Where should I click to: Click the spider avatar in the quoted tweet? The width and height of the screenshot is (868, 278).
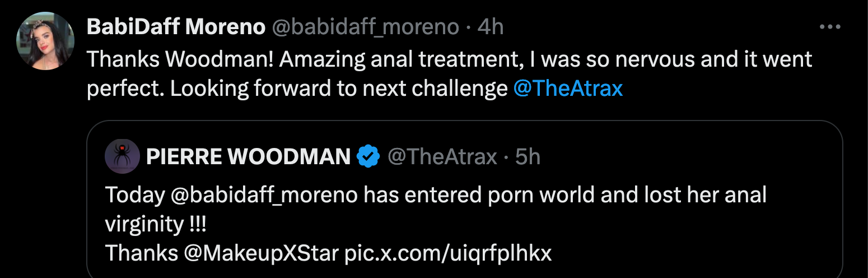[x=122, y=156]
